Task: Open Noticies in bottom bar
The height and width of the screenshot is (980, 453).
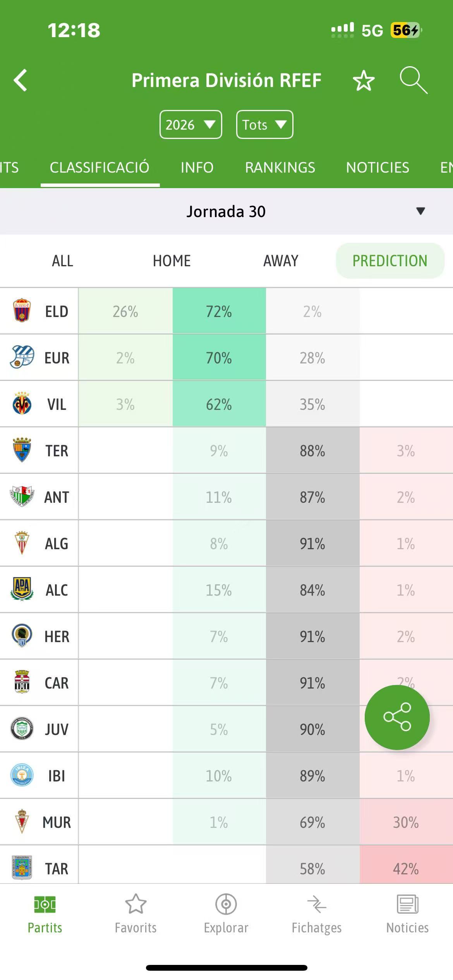Action: click(x=407, y=913)
